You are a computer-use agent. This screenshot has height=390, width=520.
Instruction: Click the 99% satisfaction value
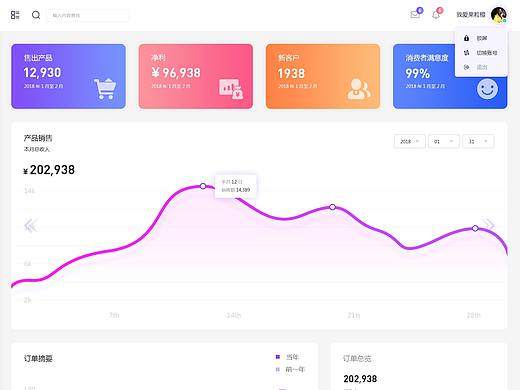tap(417, 73)
